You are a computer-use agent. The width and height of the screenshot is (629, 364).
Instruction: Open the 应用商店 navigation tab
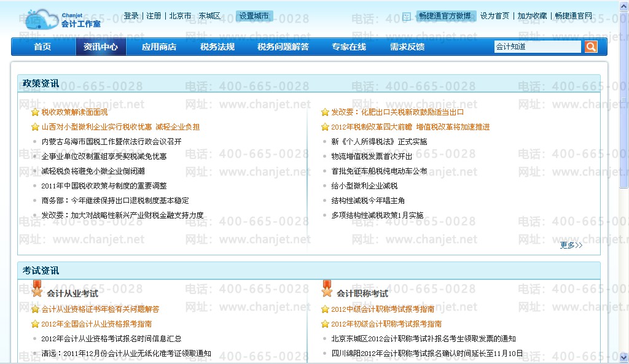tap(159, 47)
